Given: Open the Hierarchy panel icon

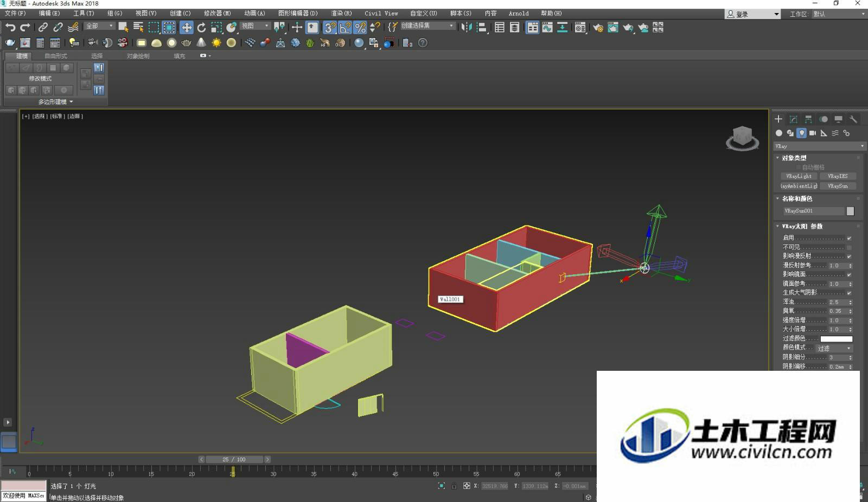Looking at the screenshot, I should coord(808,119).
